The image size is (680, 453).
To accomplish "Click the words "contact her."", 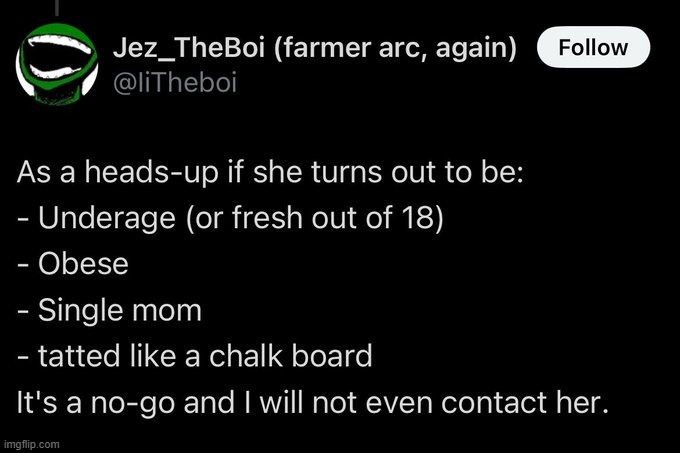I will coord(525,403).
